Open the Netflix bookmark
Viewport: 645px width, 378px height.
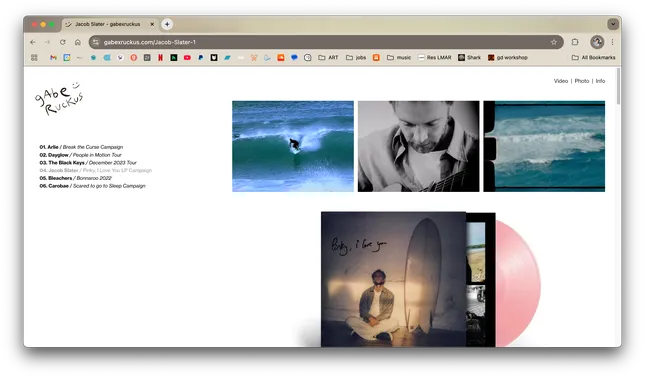pos(160,58)
